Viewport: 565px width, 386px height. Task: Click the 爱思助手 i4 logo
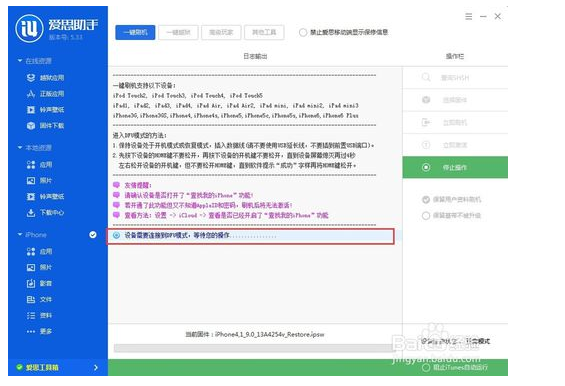click(x=29, y=28)
